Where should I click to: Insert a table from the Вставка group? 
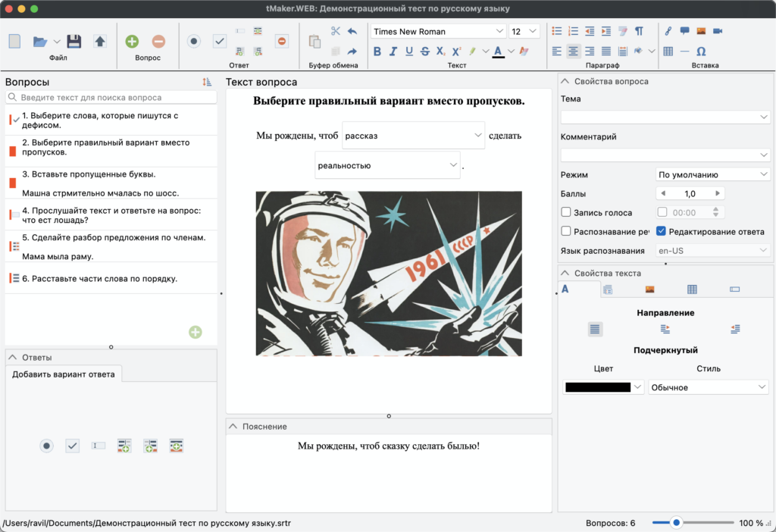pos(668,52)
